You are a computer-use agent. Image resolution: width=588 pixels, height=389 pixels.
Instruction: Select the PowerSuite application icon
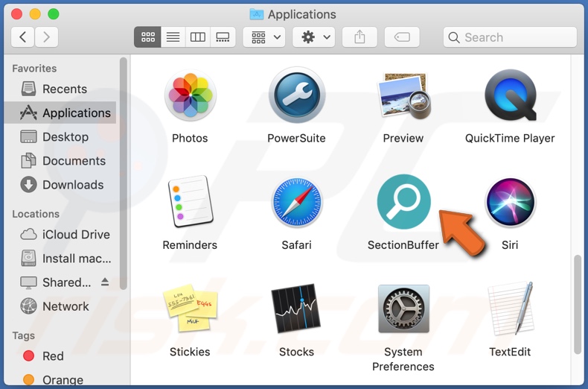point(297,95)
